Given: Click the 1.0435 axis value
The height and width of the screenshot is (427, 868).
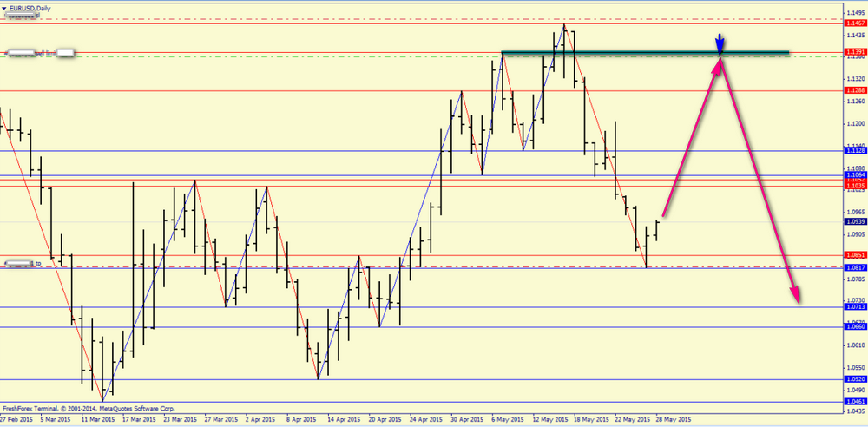Looking at the screenshot, I should pos(856,411).
